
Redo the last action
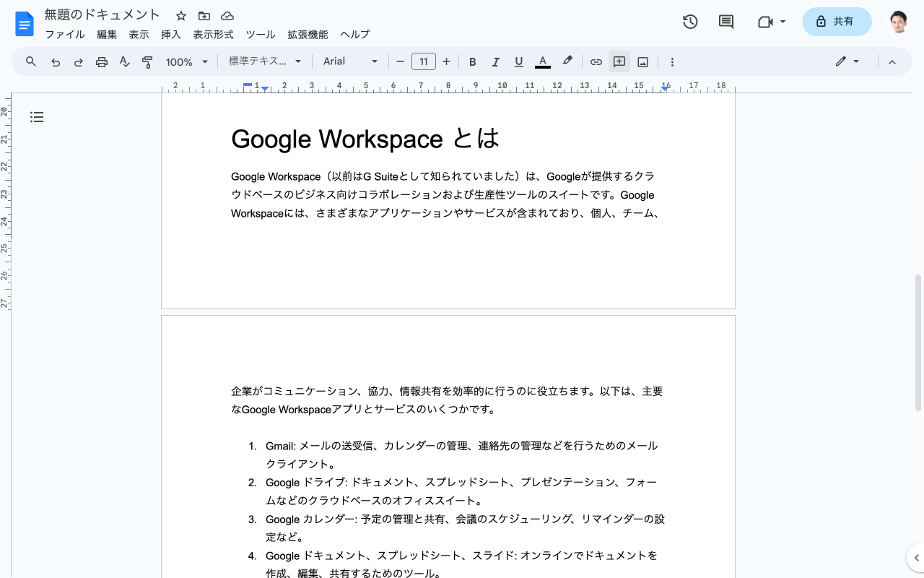[x=79, y=62]
